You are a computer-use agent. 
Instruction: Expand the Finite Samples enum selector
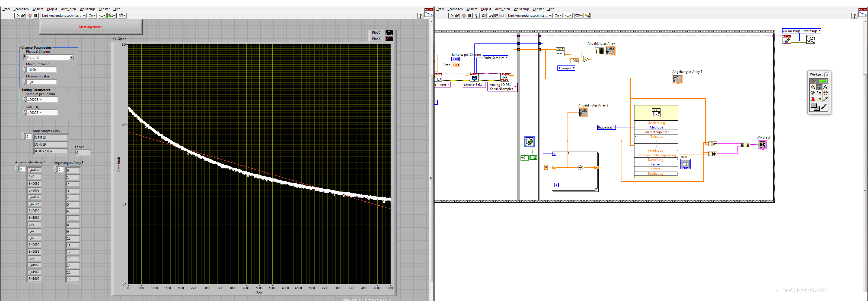506,58
